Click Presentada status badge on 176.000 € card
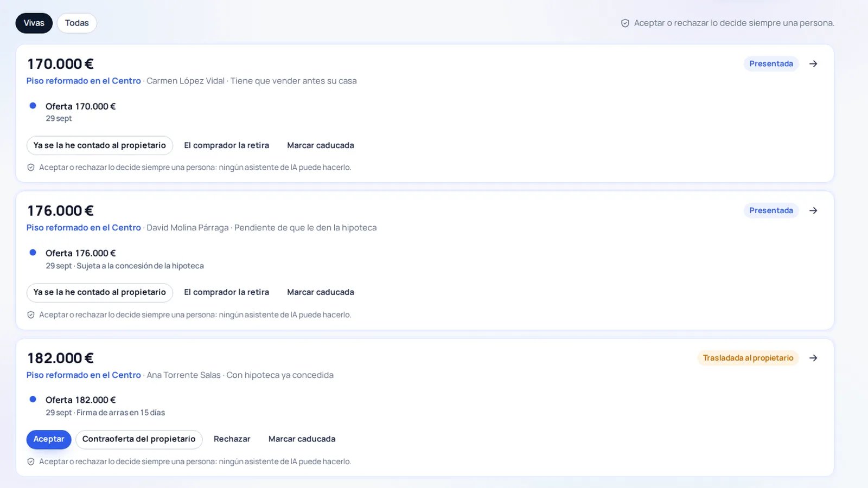Viewport: 868px width, 488px height. pyautogui.click(x=771, y=210)
